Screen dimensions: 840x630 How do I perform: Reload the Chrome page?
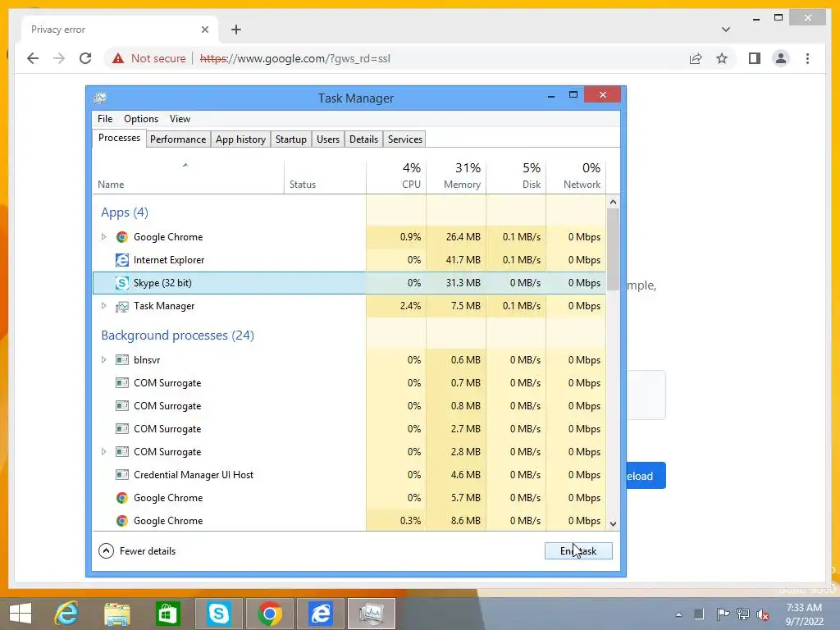click(85, 58)
